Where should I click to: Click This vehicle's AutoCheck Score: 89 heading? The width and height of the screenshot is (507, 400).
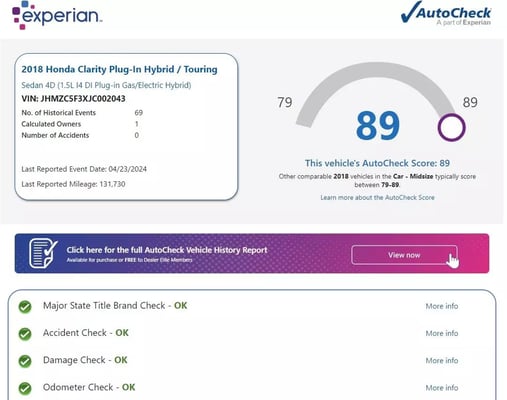377,163
